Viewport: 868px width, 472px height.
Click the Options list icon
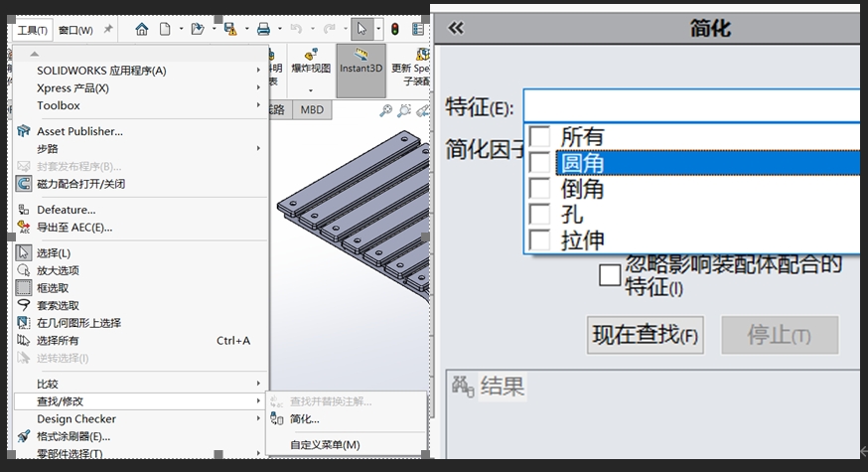(x=418, y=29)
